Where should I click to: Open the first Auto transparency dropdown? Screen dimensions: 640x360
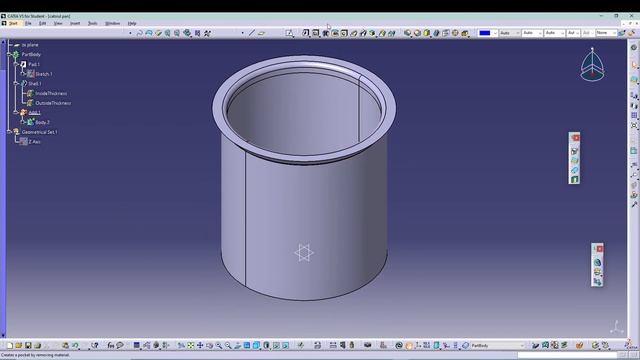click(509, 33)
